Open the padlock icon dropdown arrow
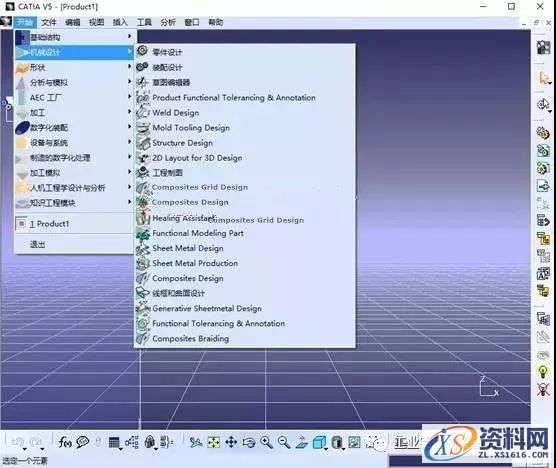This screenshot has height=468, width=556. [x=156, y=450]
